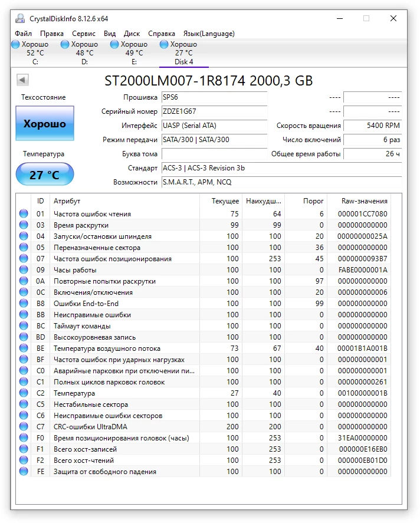Image resolution: width=420 pixels, height=523 pixels.
Task: Select the Переназначенные сектора attribute text
Action: click(x=97, y=248)
